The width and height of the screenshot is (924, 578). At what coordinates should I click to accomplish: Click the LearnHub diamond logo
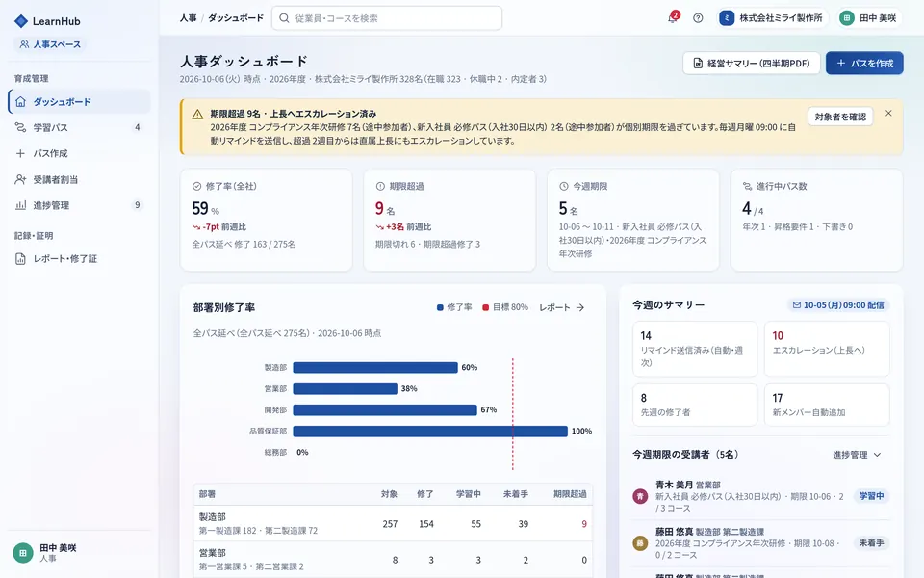click(20, 21)
